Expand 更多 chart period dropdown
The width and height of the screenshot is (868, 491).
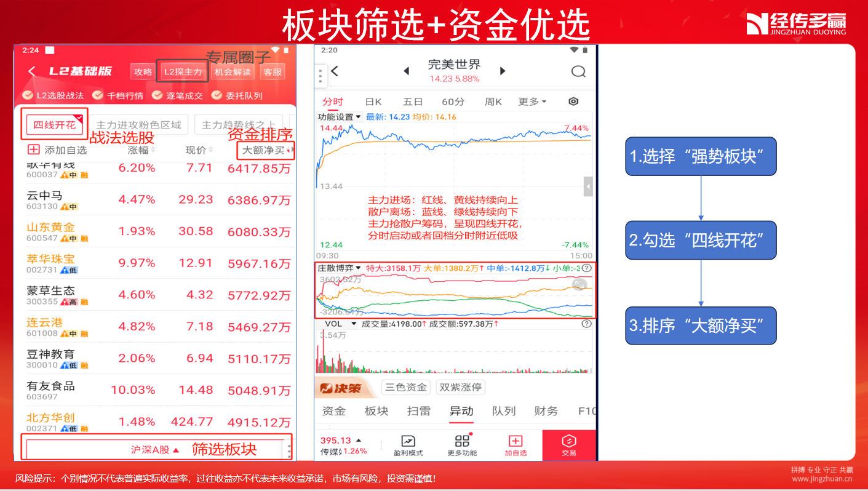[x=533, y=102]
